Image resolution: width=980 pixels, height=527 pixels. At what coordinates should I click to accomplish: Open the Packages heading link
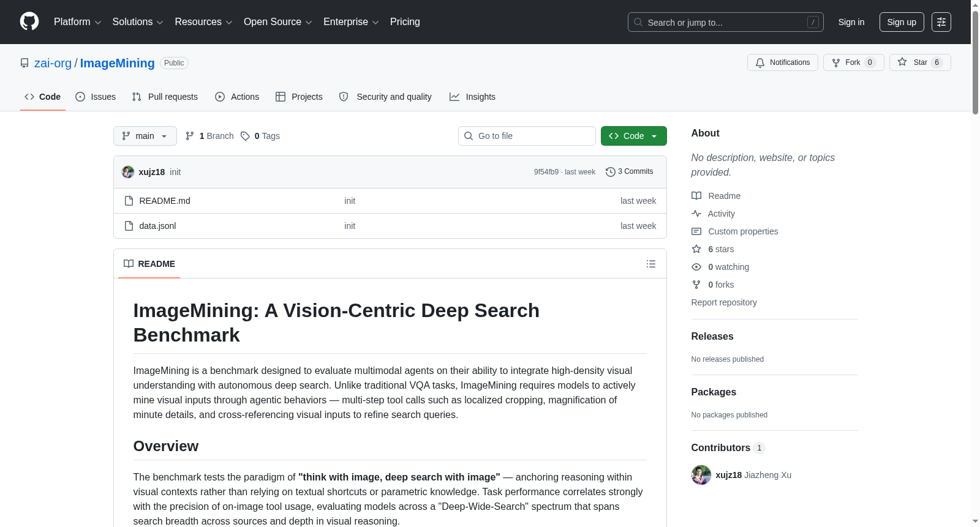(x=714, y=392)
